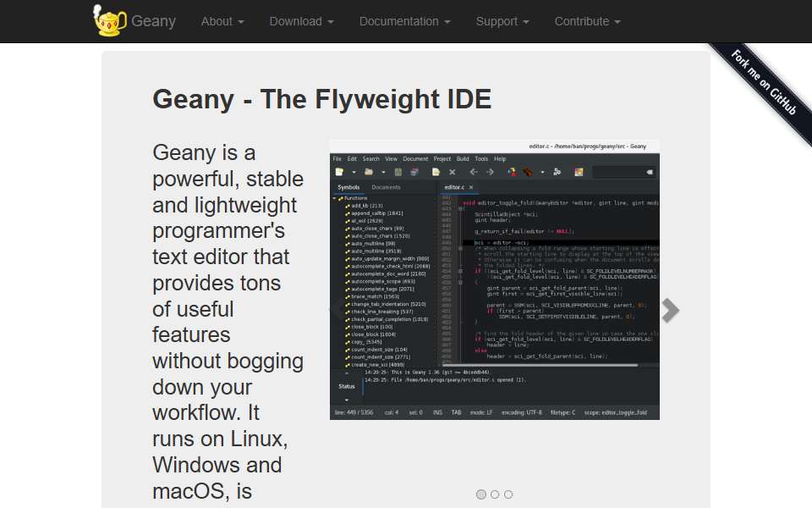
Task: Open the Documentation dropdown menu
Action: [405, 21]
